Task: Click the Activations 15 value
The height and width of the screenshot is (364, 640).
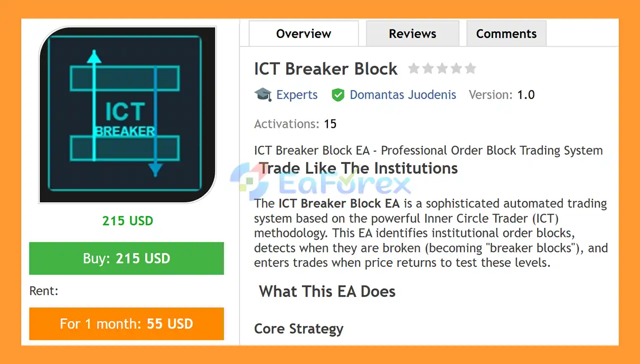Action: click(x=330, y=124)
